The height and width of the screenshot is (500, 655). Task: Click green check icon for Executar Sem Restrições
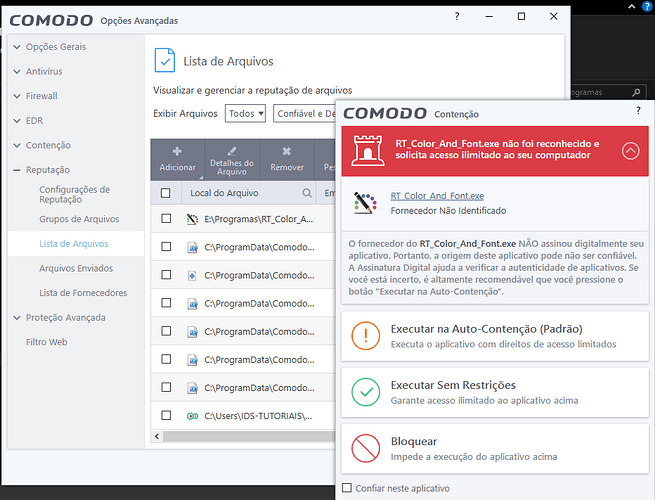366,392
